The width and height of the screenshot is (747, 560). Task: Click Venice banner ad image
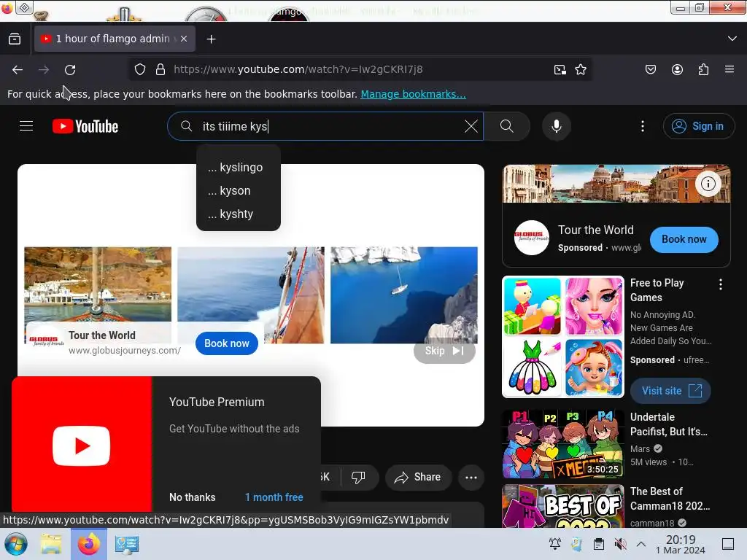pyautogui.click(x=616, y=184)
